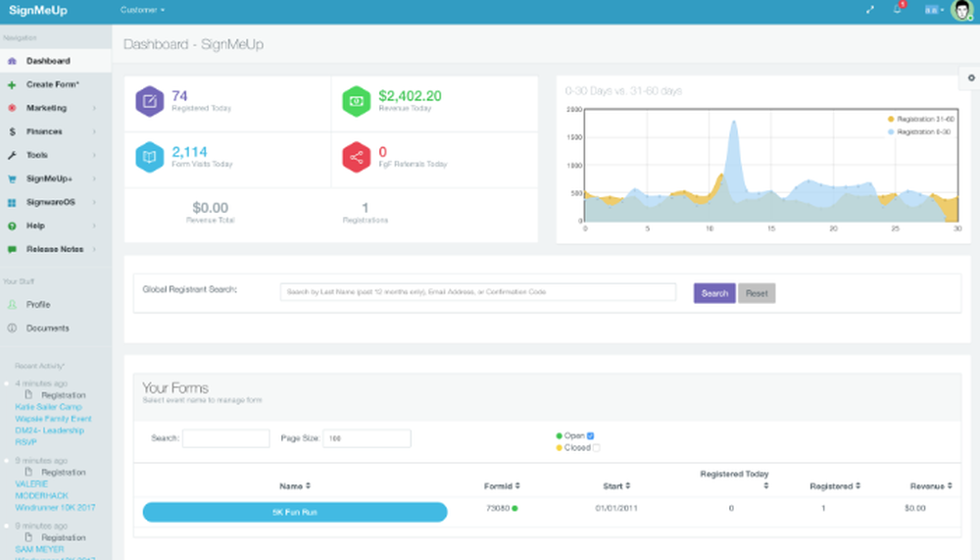Toggle Registration 31-60 legend series

[920, 119]
